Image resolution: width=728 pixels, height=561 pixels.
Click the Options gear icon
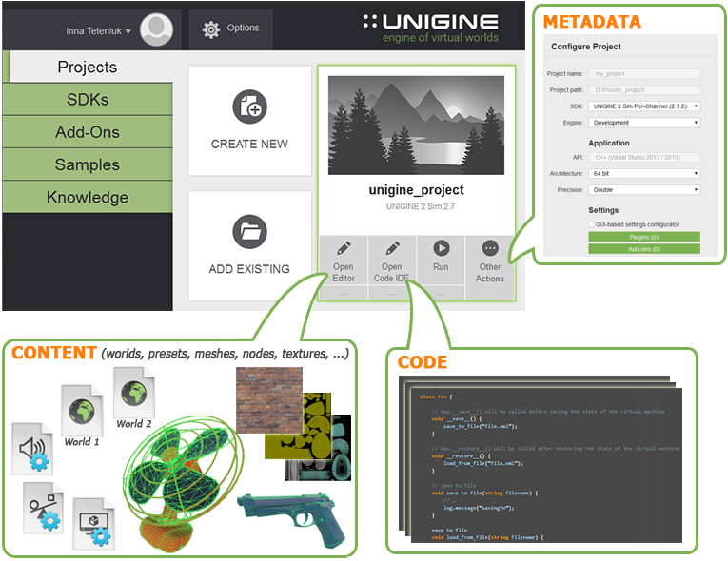(211, 29)
